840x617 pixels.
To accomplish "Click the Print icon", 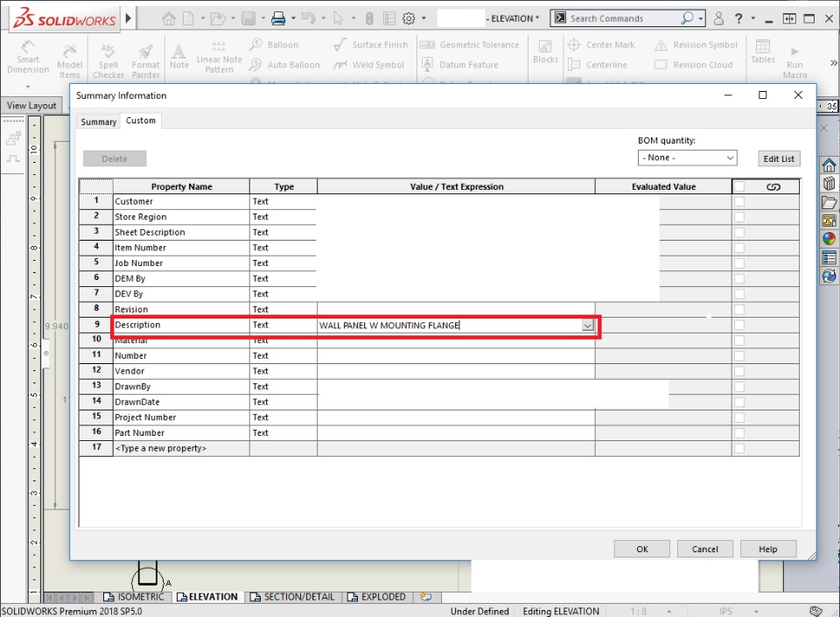I will click(x=278, y=18).
